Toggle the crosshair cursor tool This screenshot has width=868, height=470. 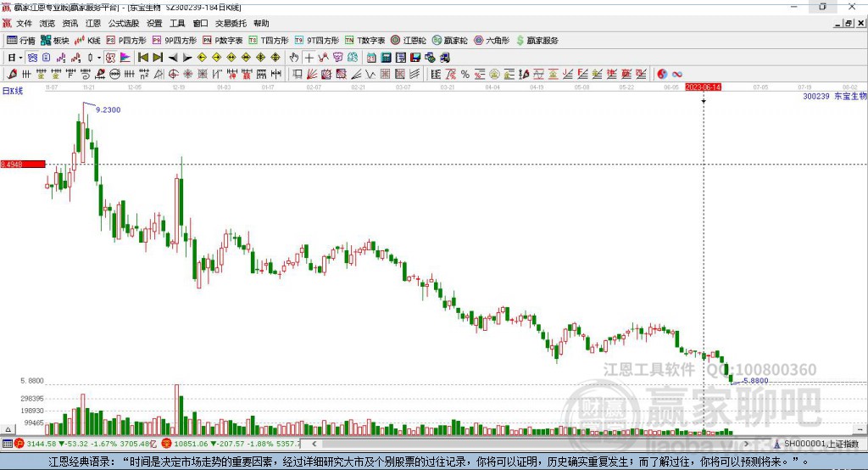point(309,58)
